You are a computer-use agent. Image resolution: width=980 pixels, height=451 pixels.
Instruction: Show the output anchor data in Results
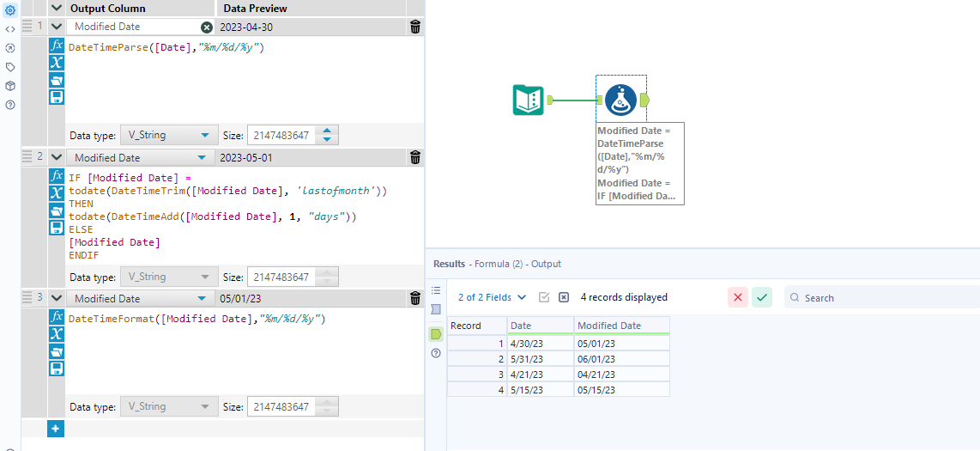coord(436,333)
